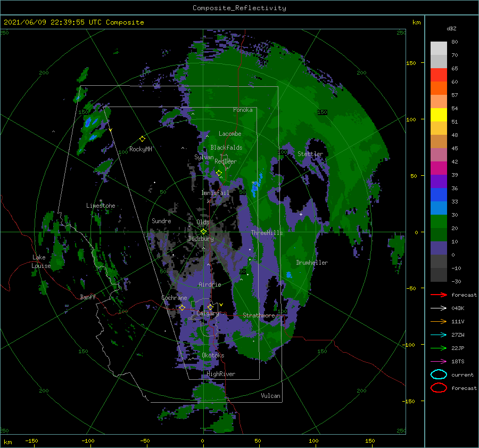Click the Olds city label
The width and height of the screenshot is (479, 448).
(x=203, y=222)
